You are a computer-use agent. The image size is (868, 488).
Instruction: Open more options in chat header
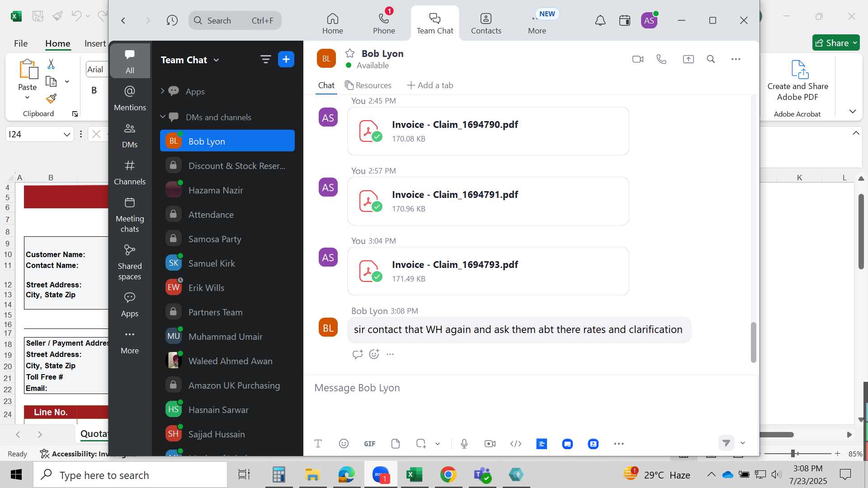click(x=736, y=59)
